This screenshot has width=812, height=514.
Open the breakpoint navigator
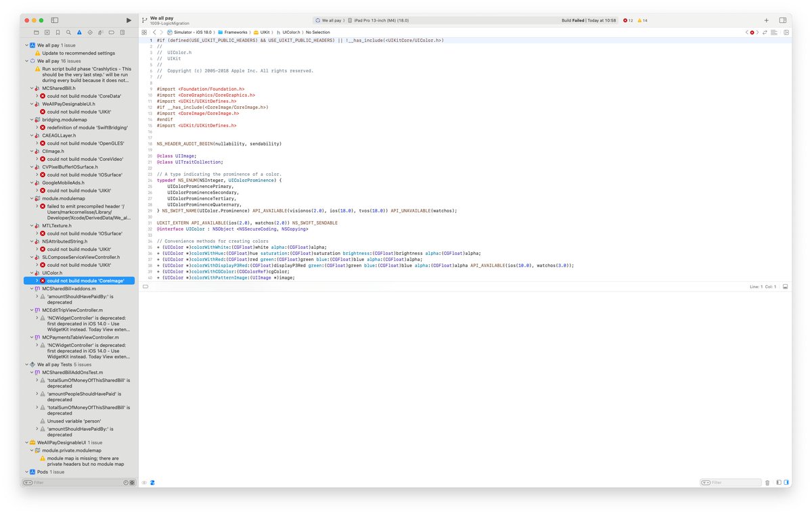coord(112,32)
